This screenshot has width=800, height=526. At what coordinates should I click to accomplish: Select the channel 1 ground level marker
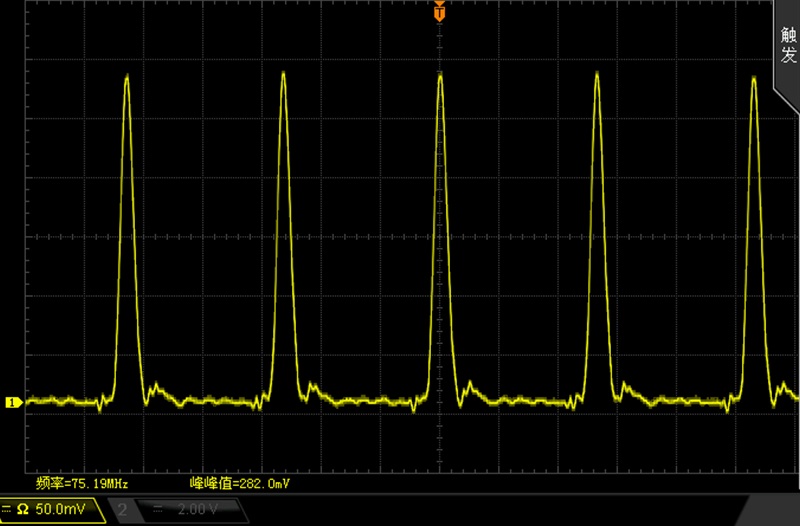coord(14,403)
